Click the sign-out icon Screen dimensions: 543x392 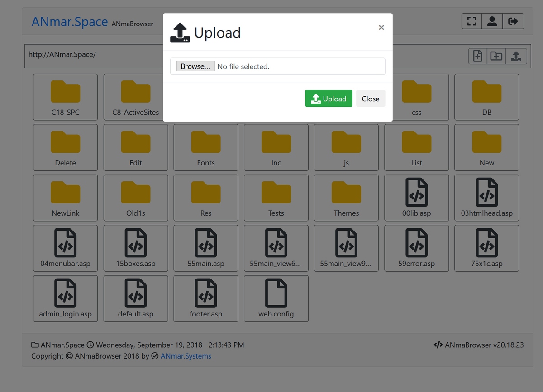pyautogui.click(x=513, y=21)
